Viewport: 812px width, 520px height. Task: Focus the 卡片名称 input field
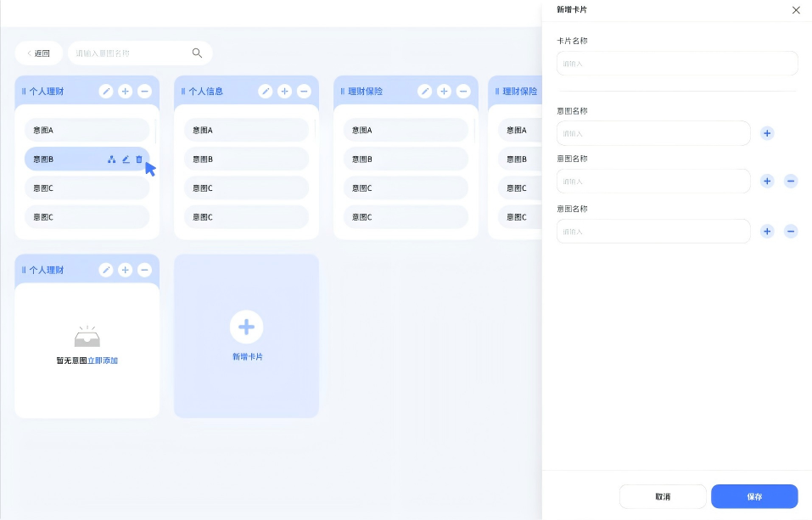(676, 64)
